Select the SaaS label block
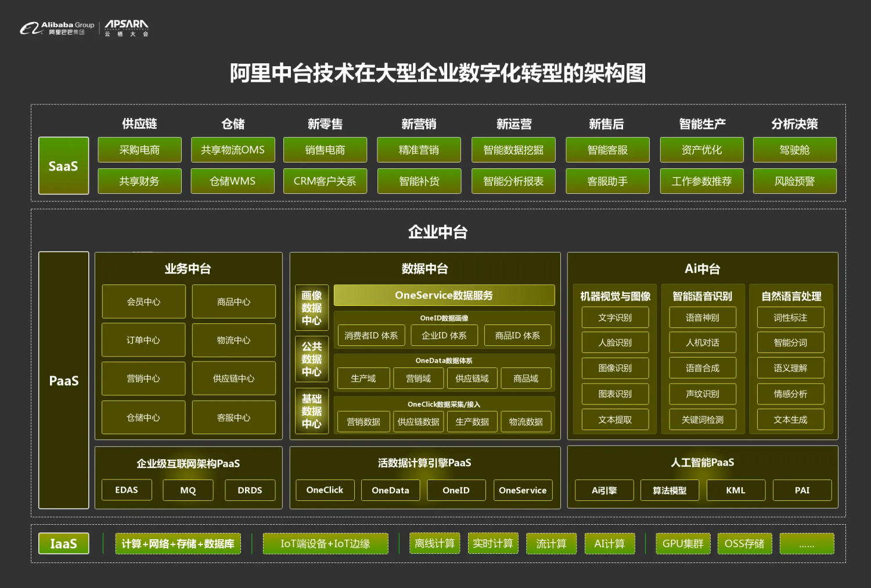871x588 pixels. pos(63,166)
